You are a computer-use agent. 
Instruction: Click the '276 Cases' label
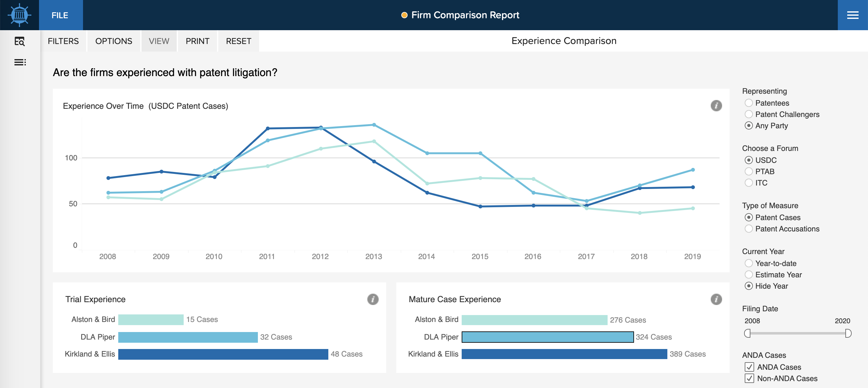628,320
